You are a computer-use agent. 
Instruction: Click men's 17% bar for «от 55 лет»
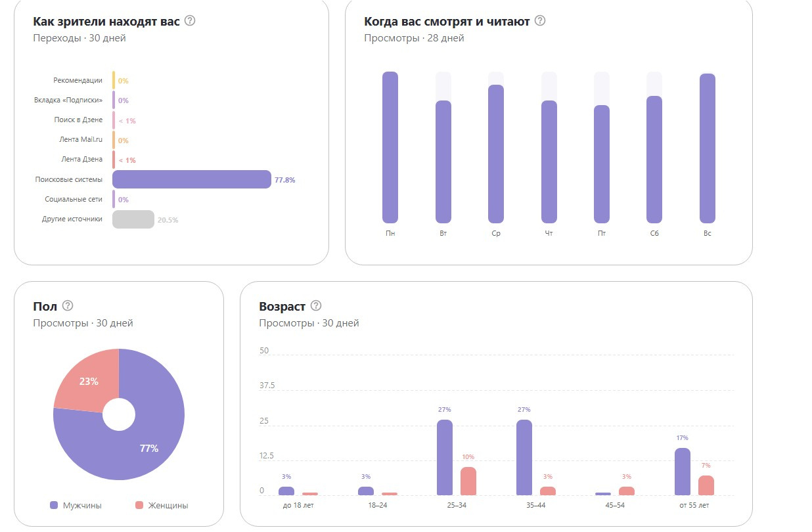(x=683, y=472)
